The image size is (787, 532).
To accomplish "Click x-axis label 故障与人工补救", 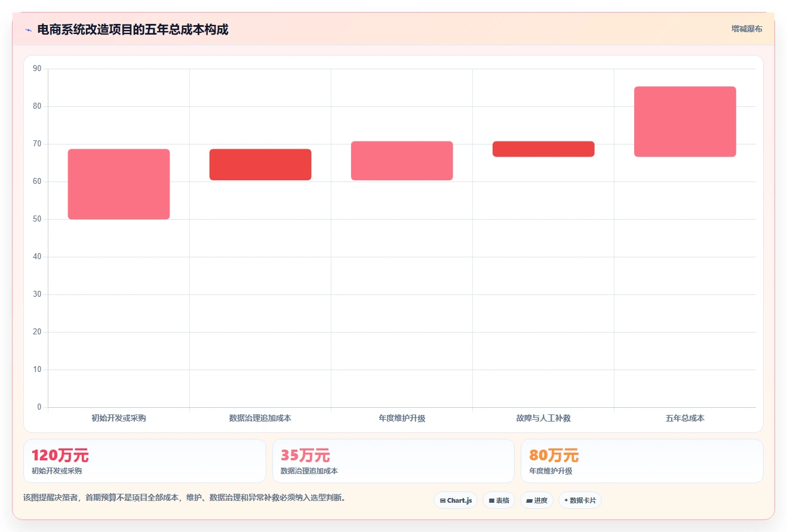I will click(x=543, y=418).
